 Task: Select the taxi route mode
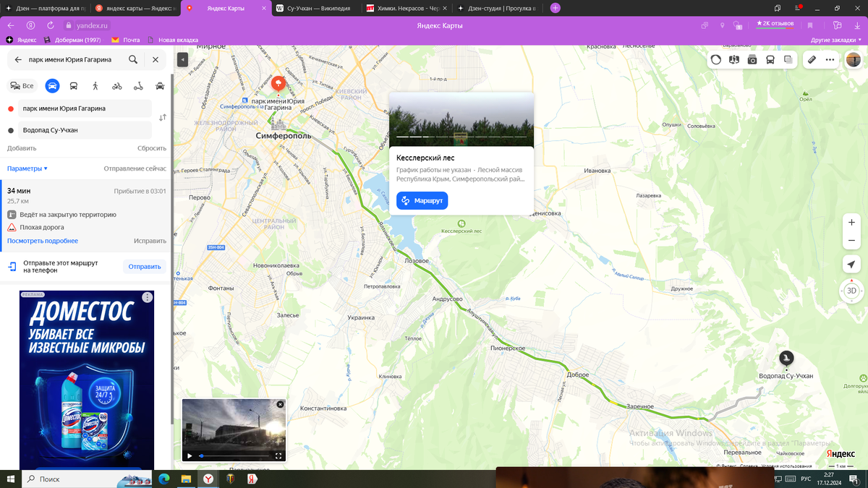coord(160,85)
